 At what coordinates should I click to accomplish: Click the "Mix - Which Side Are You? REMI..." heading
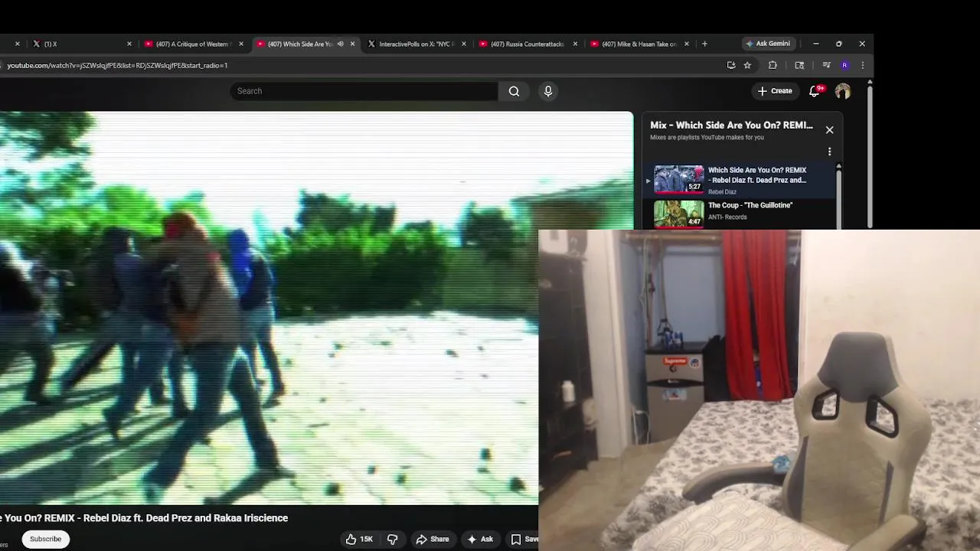(x=731, y=125)
